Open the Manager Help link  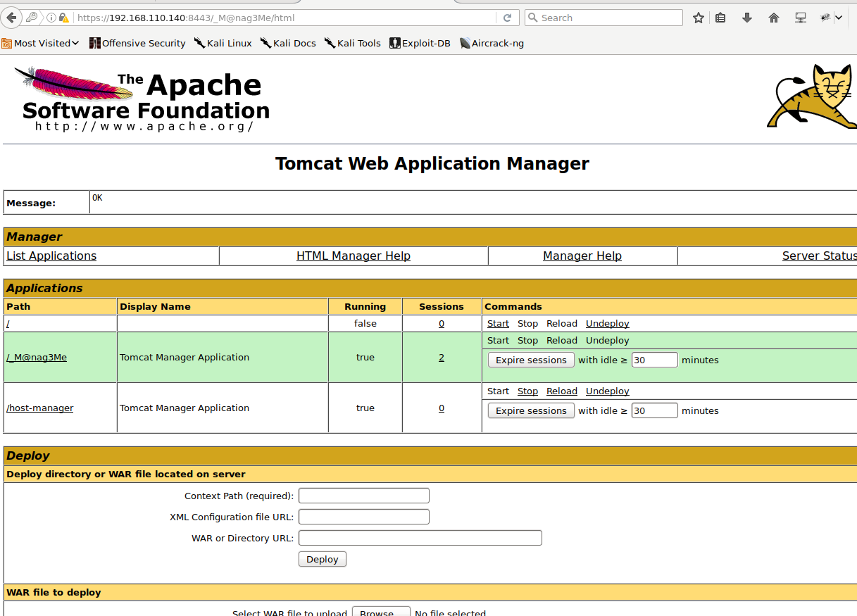click(582, 256)
